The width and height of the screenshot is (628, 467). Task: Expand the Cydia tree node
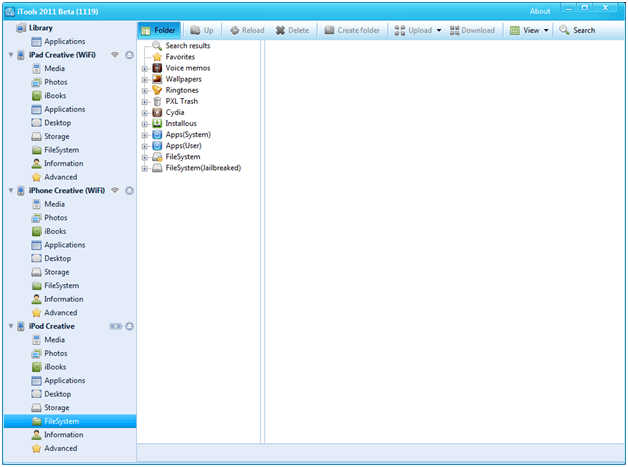(145, 113)
